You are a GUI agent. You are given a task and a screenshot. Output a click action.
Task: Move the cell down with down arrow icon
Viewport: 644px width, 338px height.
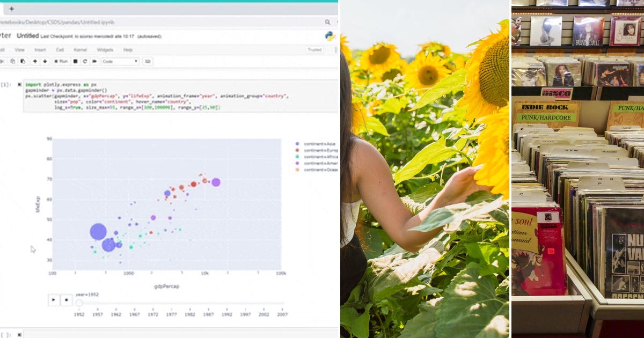45,61
